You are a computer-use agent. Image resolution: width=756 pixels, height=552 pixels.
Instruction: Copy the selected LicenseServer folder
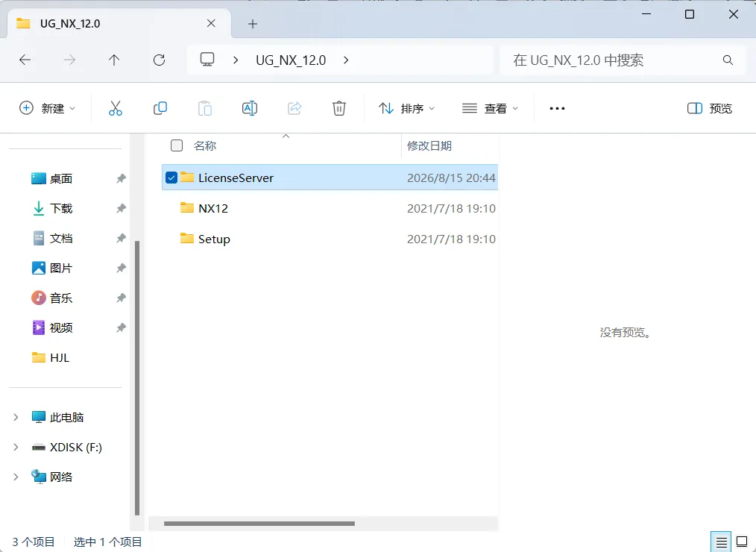click(160, 108)
